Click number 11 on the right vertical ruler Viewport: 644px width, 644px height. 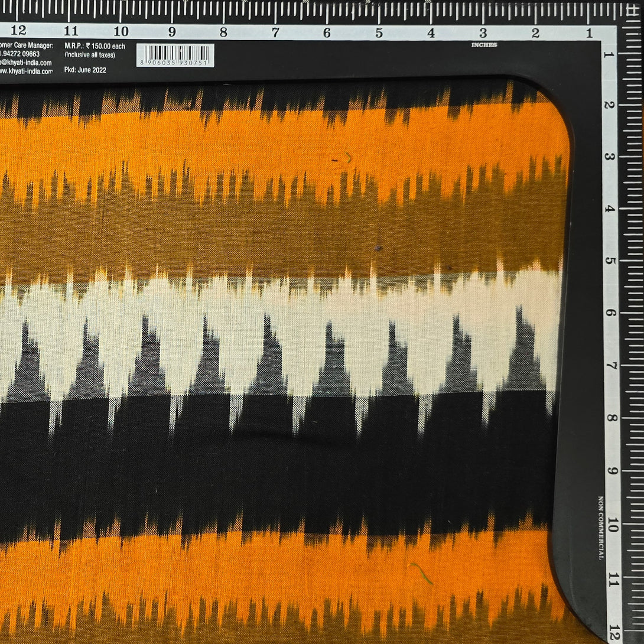point(609,577)
